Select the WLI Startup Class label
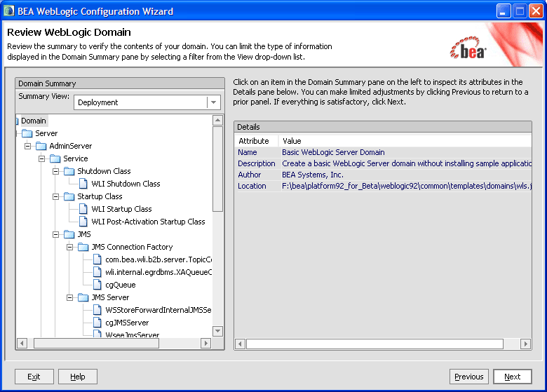 pos(121,209)
